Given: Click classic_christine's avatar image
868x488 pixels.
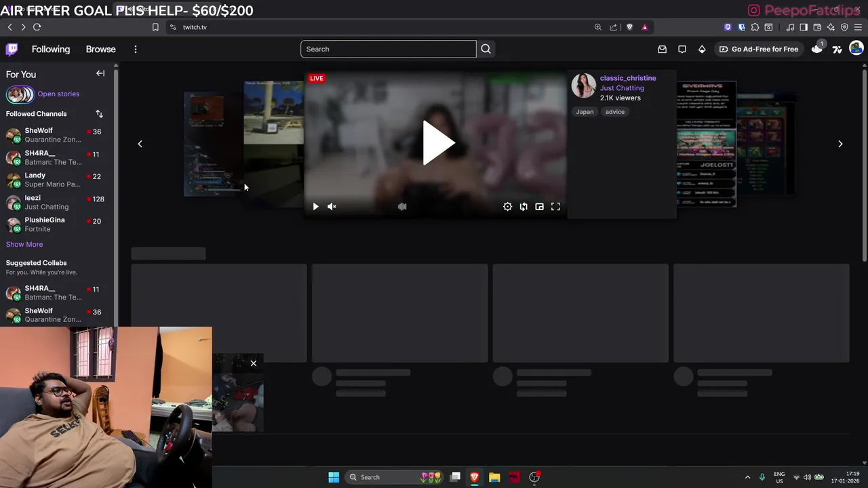Looking at the screenshot, I should pyautogui.click(x=583, y=86).
